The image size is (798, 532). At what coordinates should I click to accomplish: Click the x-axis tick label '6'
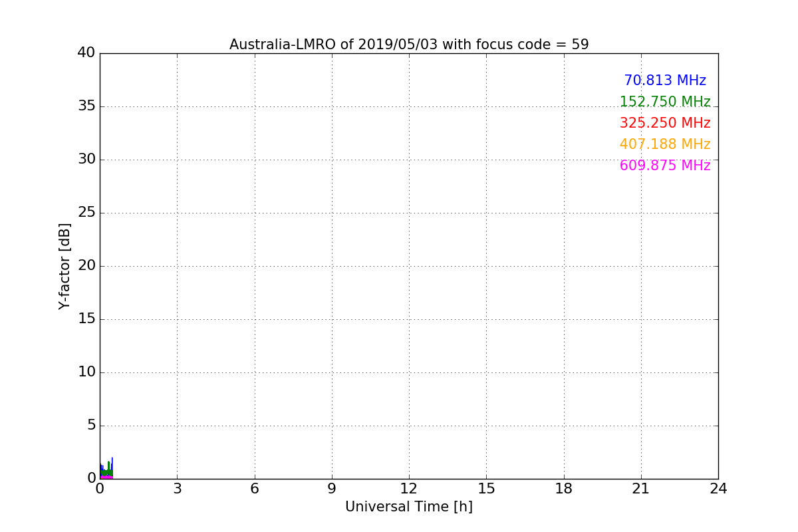[254, 489]
